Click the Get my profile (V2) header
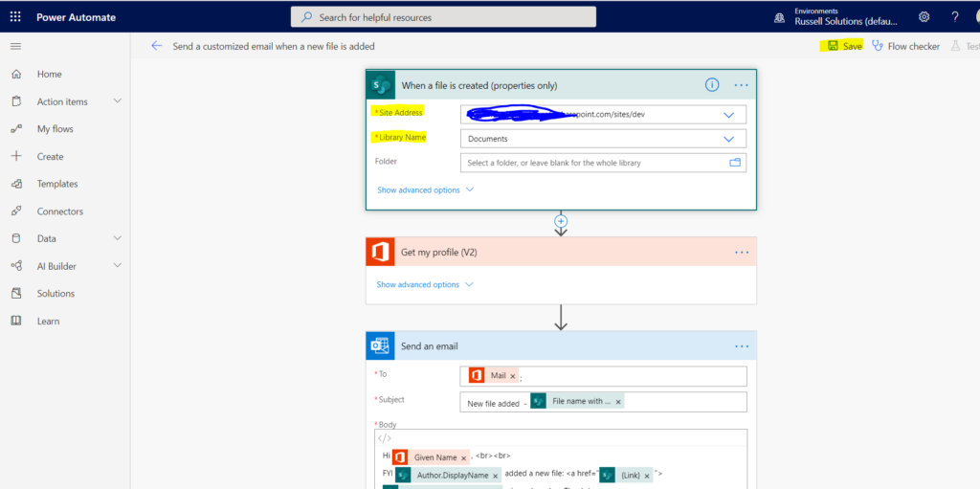Image resolution: width=980 pixels, height=489 pixels. [x=561, y=253]
